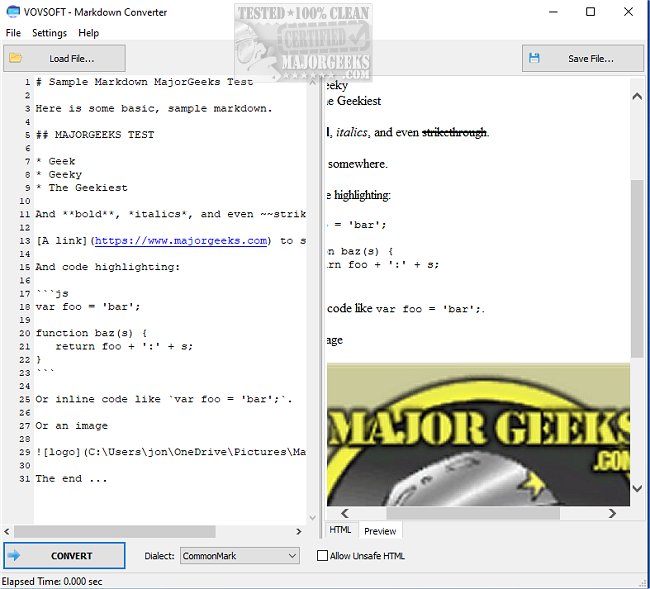Click the '* Geeky' list line in editor
Viewport: 650px width, 589px height.
[x=59, y=175]
